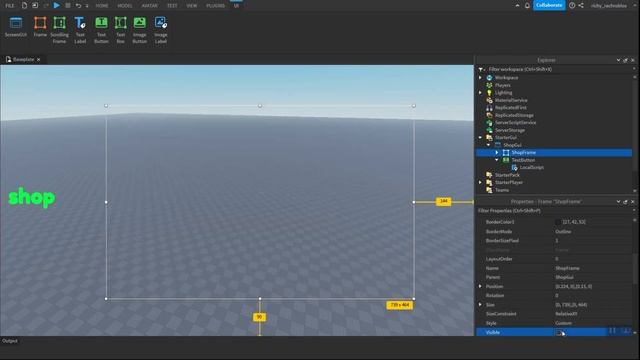
Task: Click the New file icon in top bar
Action: (x=24, y=5)
